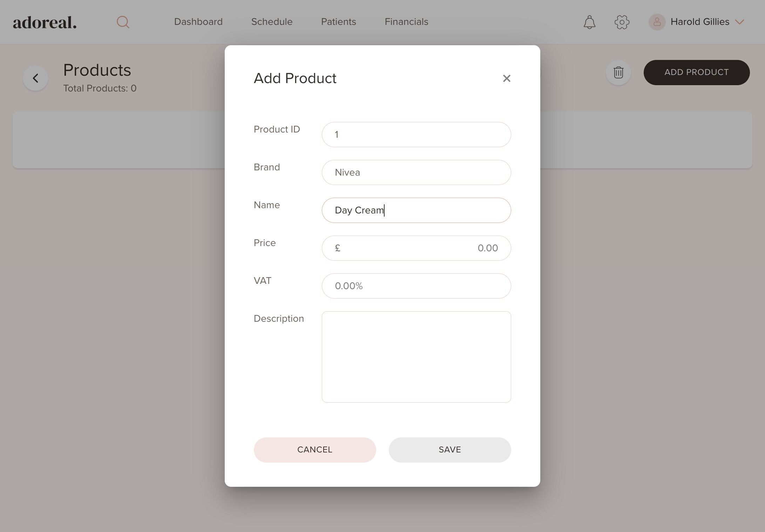
Task: Open the settings gear icon
Action: [622, 22]
